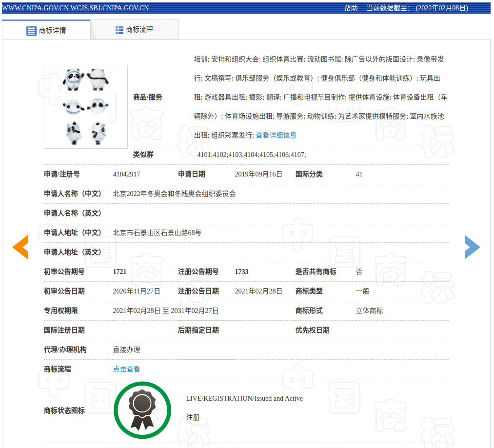Click 点击查看 to view trademark process
Viewport: 494px width, 448px height.
pyautogui.click(x=126, y=369)
